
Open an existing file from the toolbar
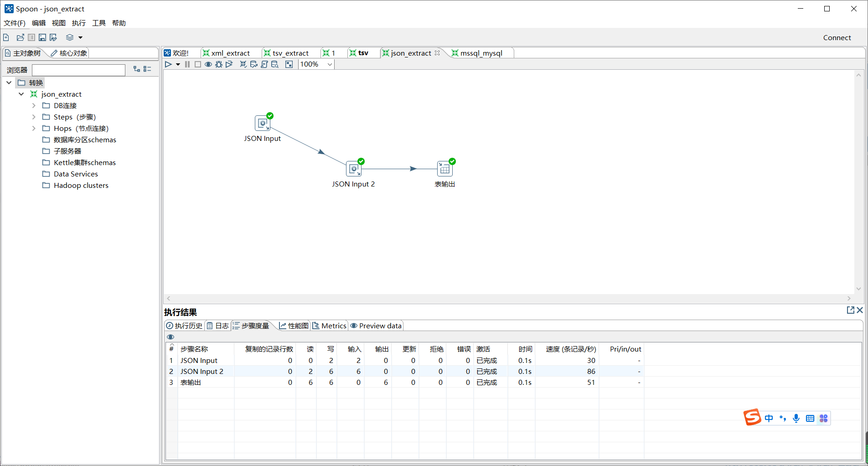(x=21, y=37)
